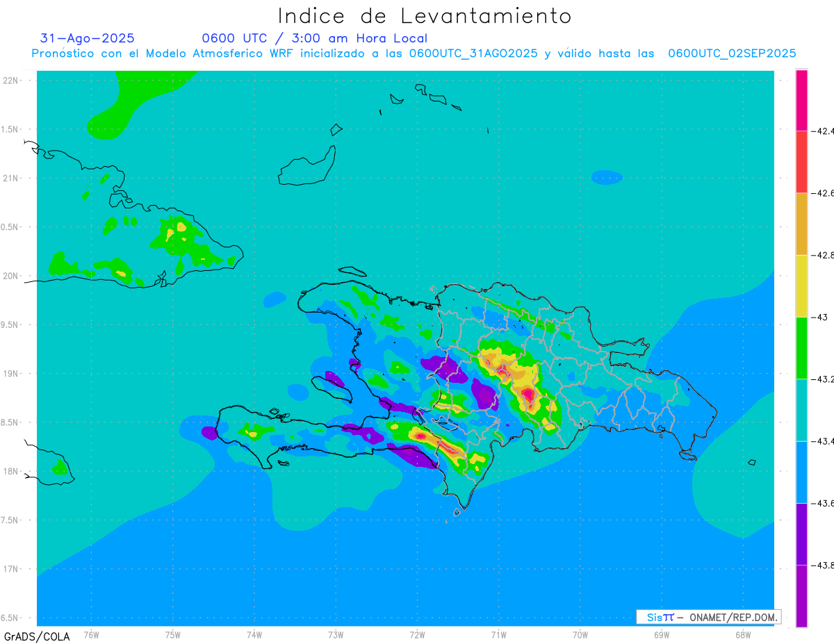
Task: Click the '72W' longitude label
Action: tap(417, 635)
